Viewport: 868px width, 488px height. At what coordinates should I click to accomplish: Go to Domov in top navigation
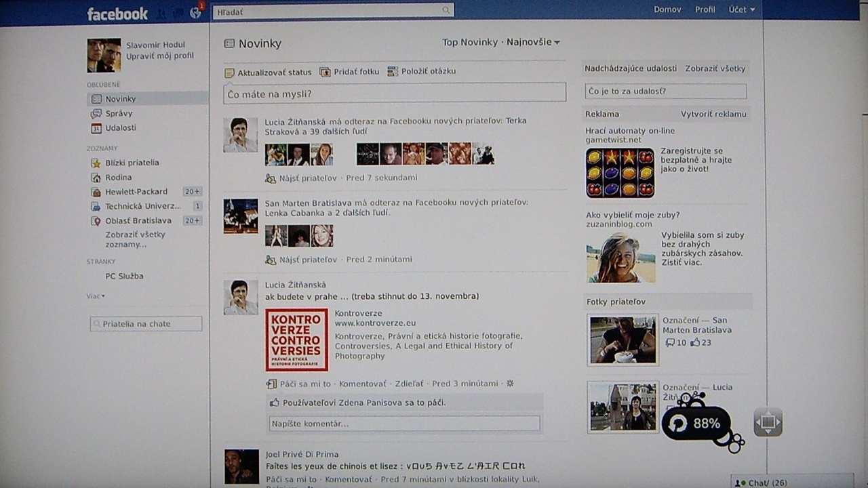pos(667,9)
